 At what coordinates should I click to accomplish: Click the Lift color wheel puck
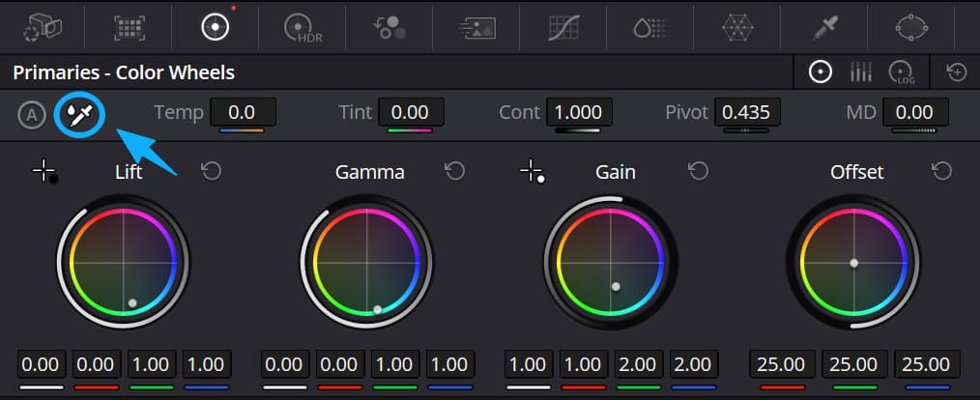[x=132, y=303]
